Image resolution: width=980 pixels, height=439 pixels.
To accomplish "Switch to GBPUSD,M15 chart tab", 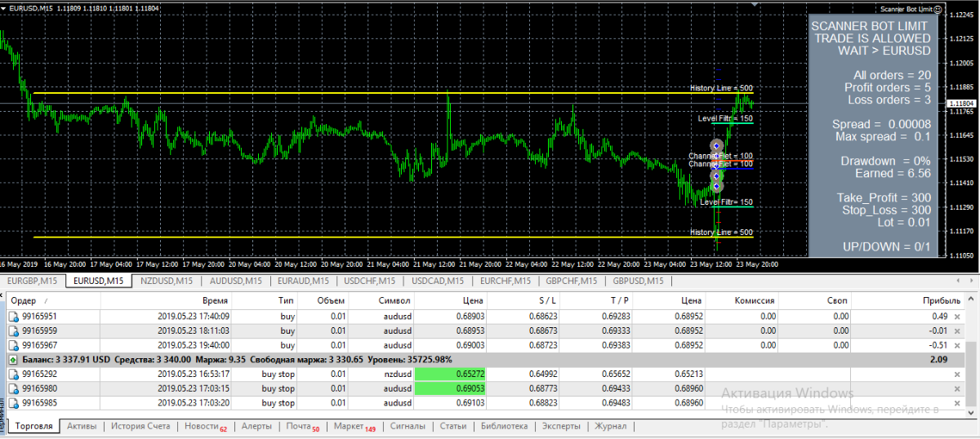I will point(639,281).
